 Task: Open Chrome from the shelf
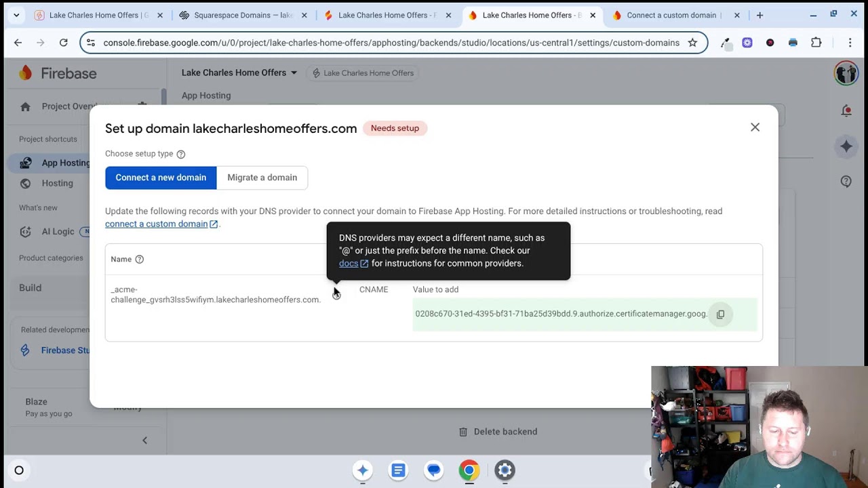469,470
